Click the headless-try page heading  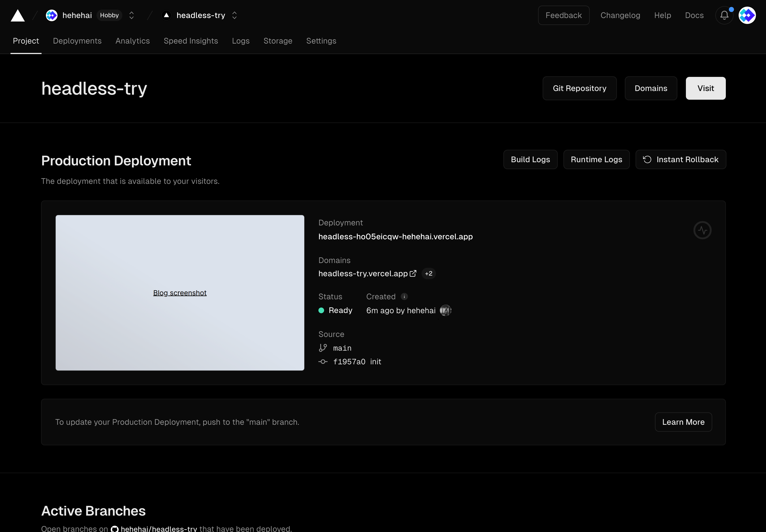(94, 89)
